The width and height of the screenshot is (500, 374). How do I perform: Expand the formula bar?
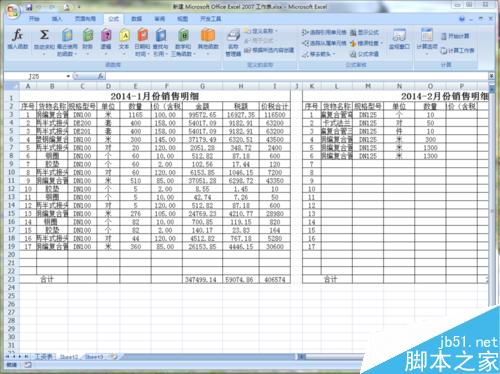point(491,76)
